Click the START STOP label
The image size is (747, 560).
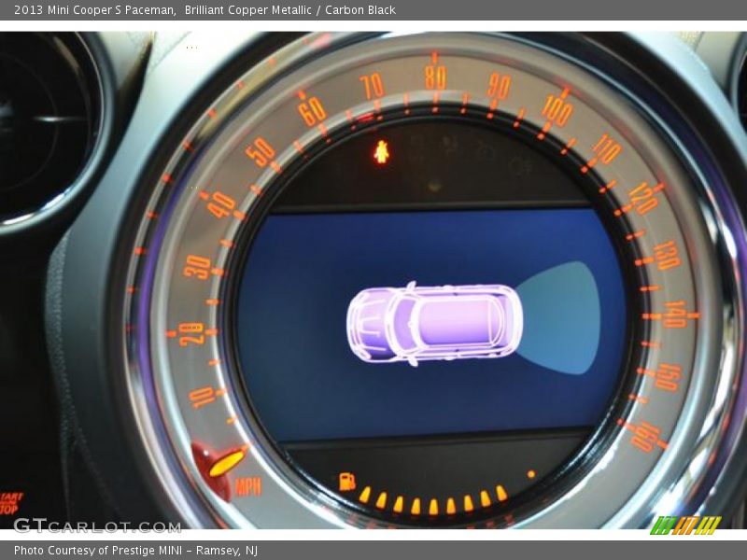(10, 503)
